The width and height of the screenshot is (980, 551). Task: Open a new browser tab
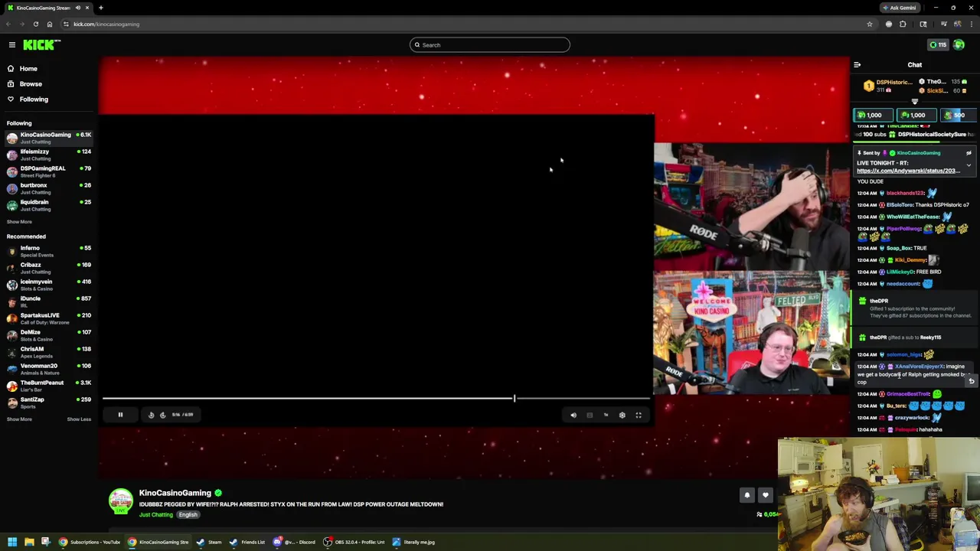click(x=100, y=8)
